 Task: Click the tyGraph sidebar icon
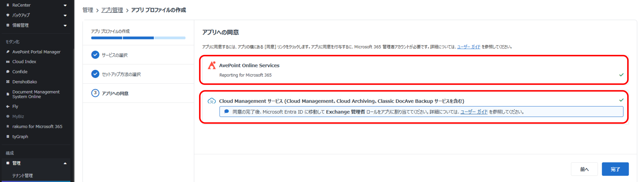click(x=8, y=136)
